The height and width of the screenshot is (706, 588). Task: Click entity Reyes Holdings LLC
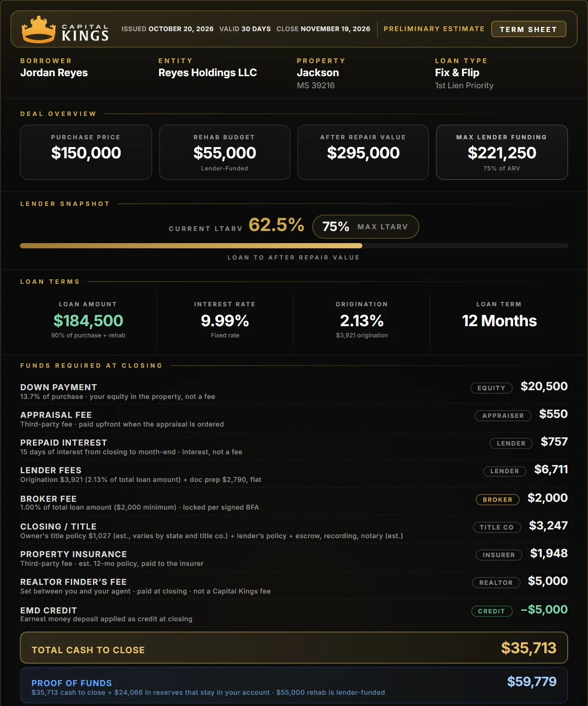[208, 73]
